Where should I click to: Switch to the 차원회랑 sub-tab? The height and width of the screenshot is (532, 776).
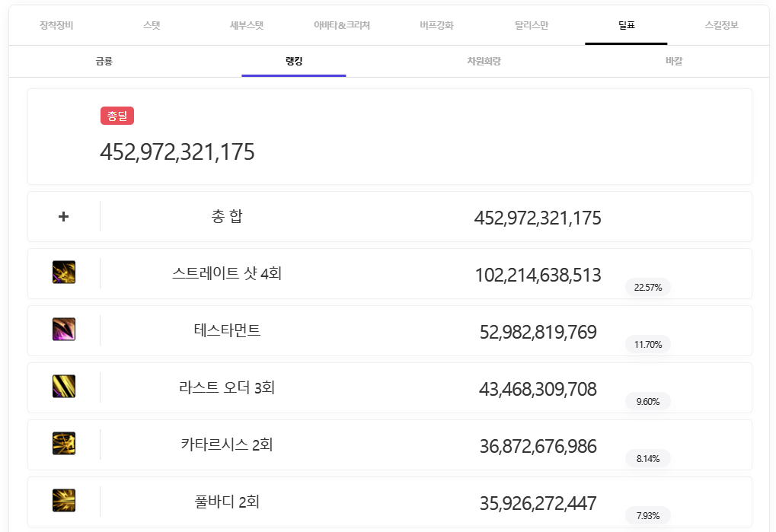(484, 61)
